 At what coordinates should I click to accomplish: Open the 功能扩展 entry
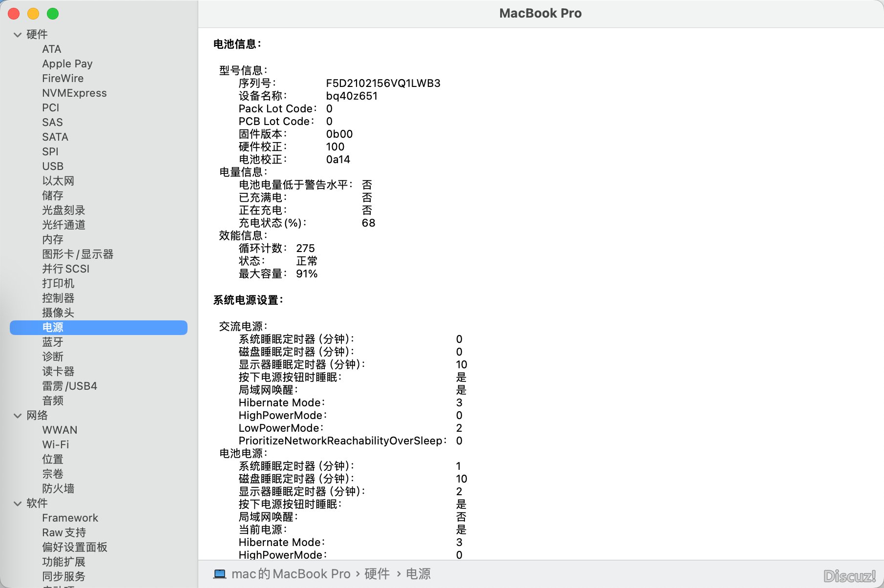tap(63, 562)
